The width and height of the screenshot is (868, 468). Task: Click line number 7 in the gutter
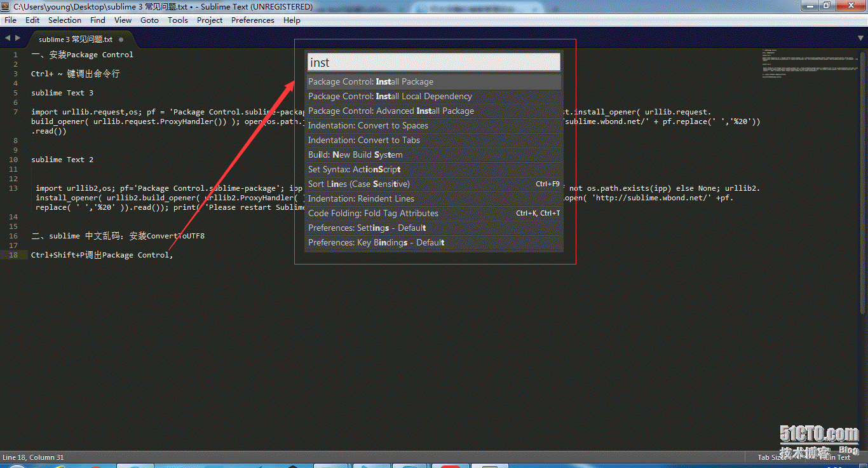[x=15, y=112]
